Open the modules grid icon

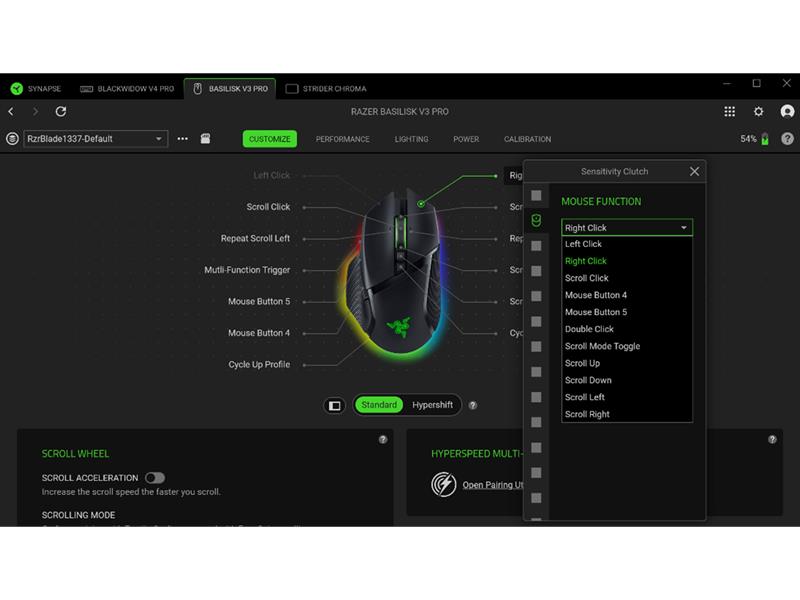point(730,111)
